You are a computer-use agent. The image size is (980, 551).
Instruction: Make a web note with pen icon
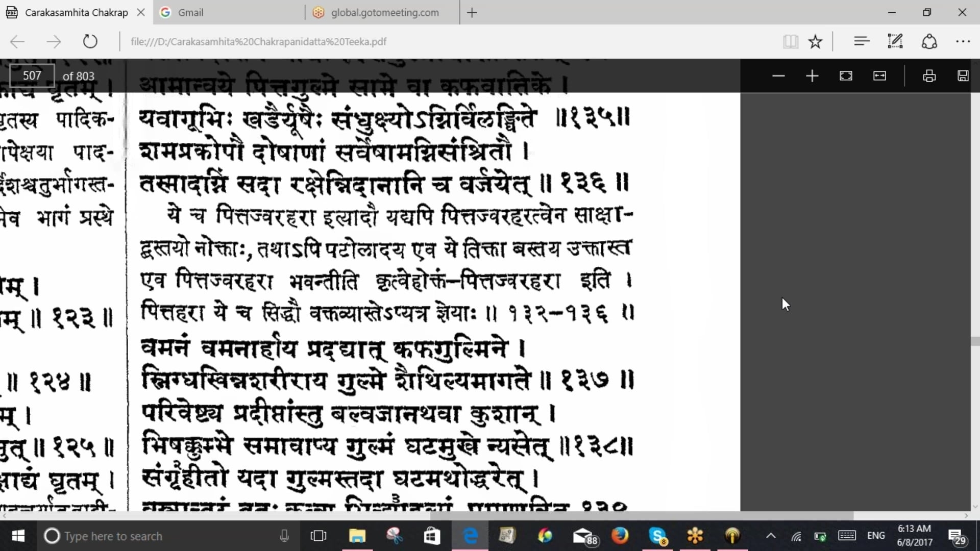pyautogui.click(x=895, y=41)
